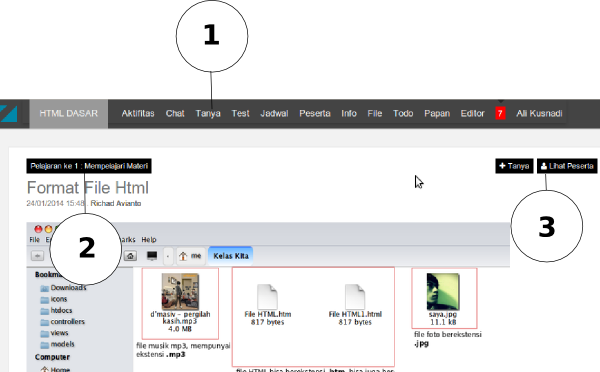Open the htdocs bookmark folder
Image resolution: width=600 pixels, height=372 pixels.
pos(56,310)
